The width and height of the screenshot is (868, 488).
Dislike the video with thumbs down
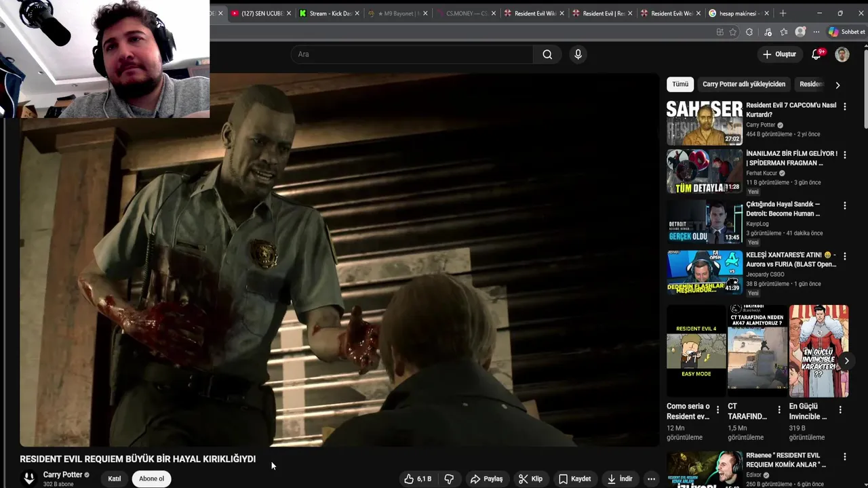[x=449, y=479]
